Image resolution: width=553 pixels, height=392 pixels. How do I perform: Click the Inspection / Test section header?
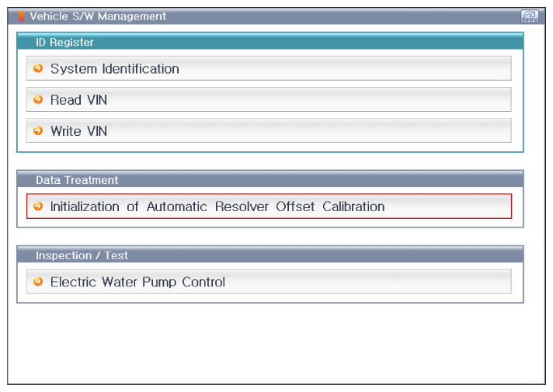point(82,255)
